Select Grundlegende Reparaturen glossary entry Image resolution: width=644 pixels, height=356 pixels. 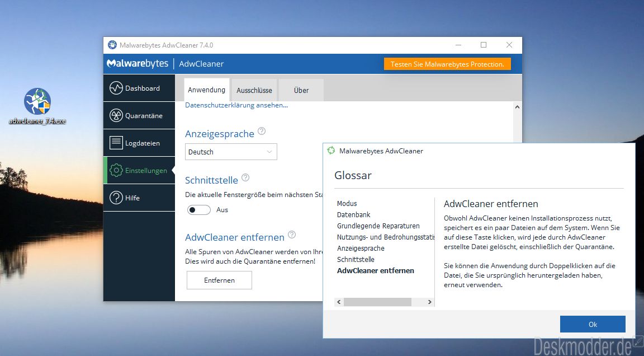pos(378,226)
